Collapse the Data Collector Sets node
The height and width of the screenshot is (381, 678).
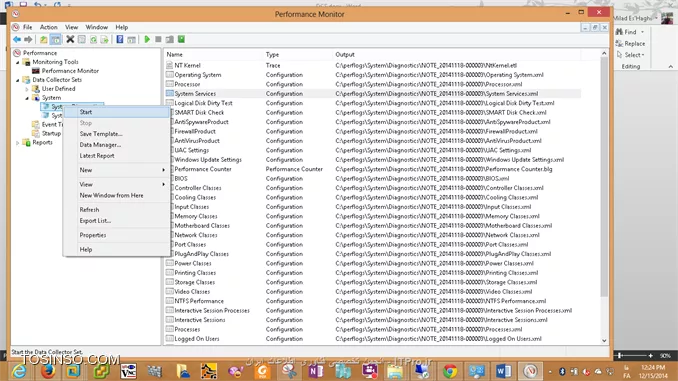tap(18, 80)
